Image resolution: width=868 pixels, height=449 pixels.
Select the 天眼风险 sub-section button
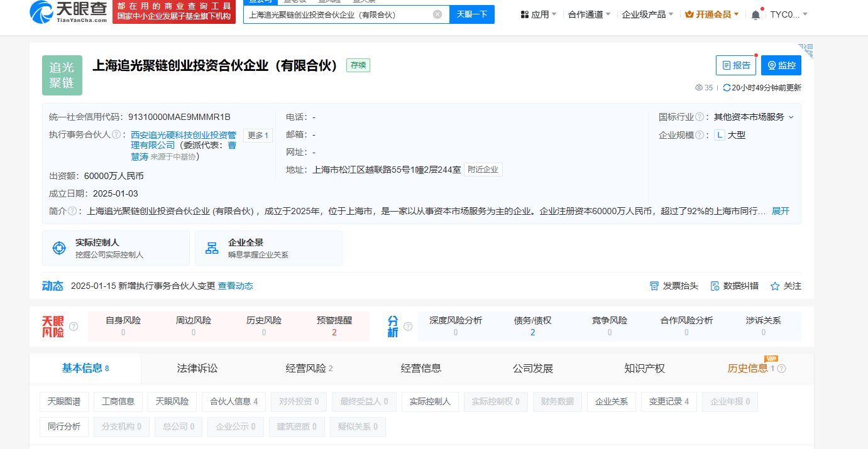(x=172, y=402)
